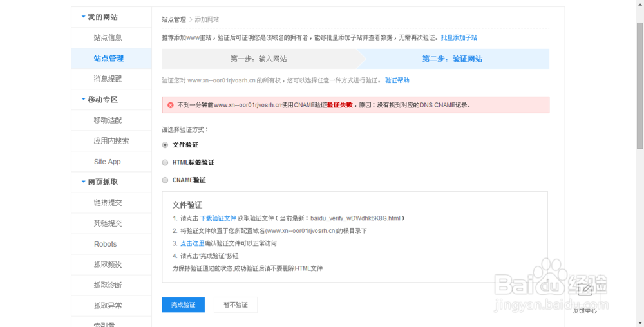Open 抓取诊断 in the sidebar
Viewport: 644px width, 327px height.
(x=108, y=285)
